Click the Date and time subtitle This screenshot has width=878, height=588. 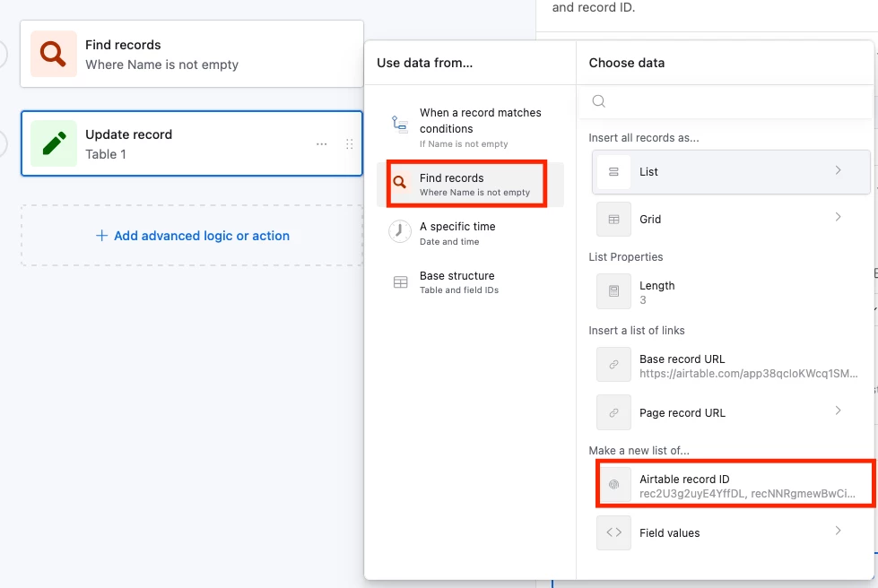coord(449,242)
